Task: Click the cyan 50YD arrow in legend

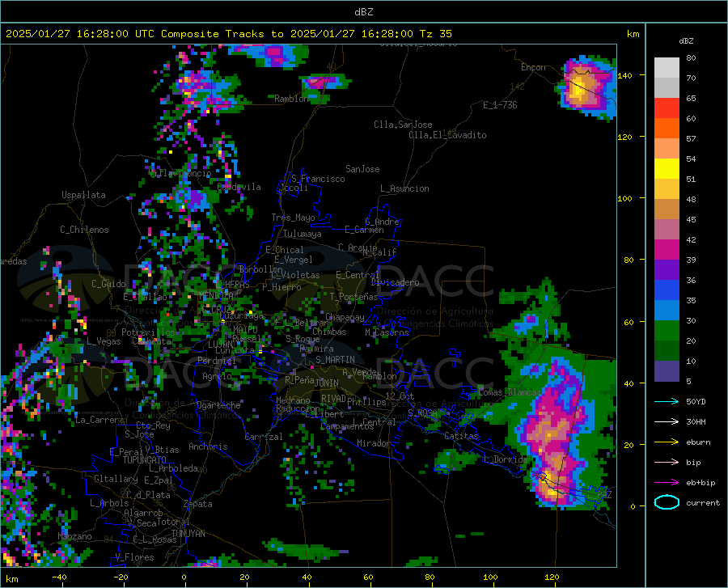Action: (x=667, y=401)
